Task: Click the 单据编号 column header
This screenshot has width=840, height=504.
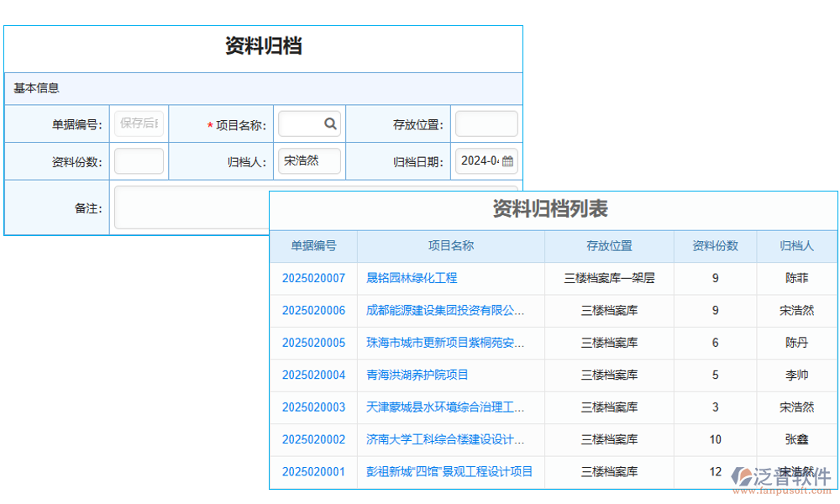Action: 313,245
